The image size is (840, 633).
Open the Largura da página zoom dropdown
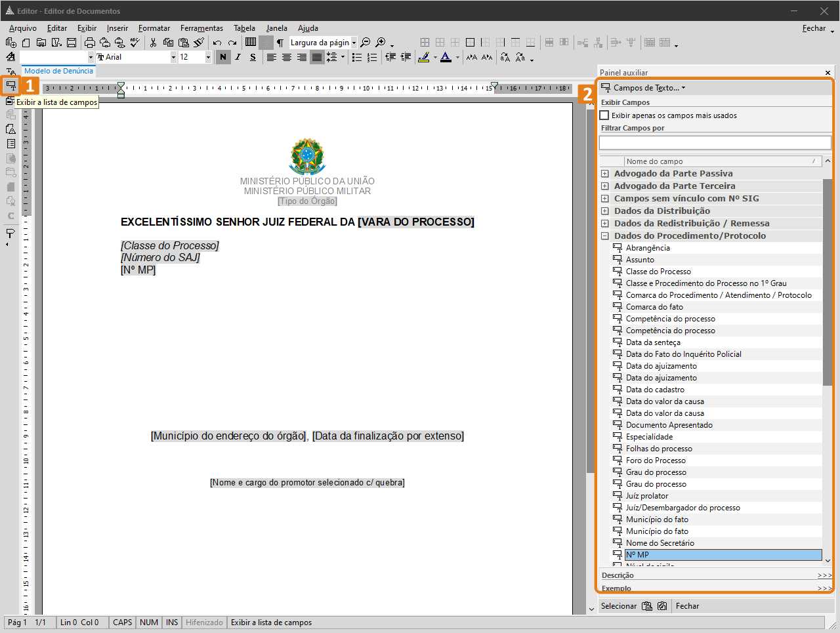point(354,43)
